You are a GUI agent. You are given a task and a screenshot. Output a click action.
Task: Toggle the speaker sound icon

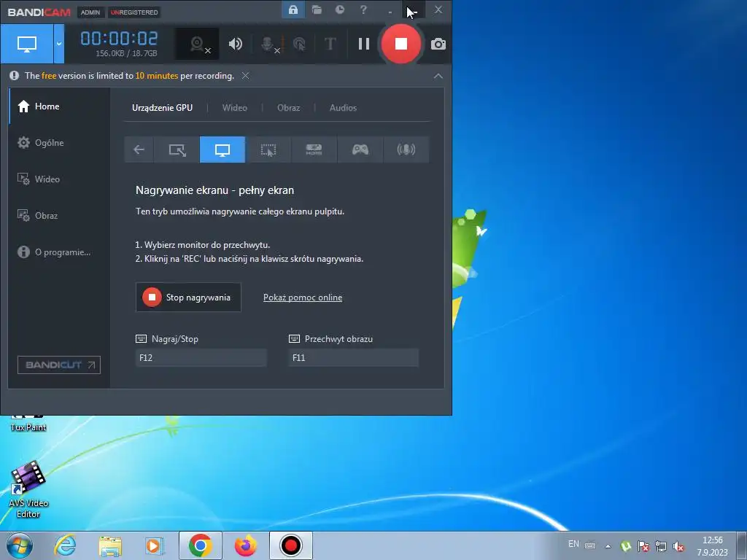pyautogui.click(x=236, y=44)
